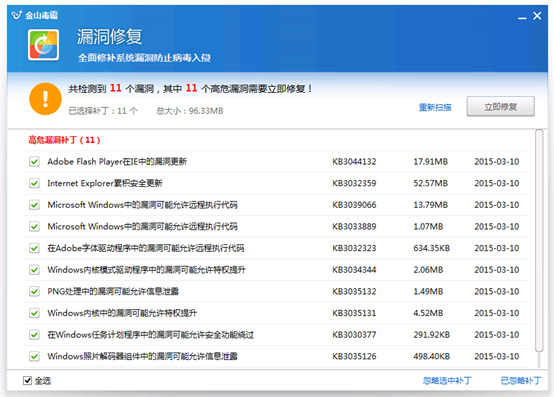Minimize the vulnerability repair window
Viewport: 554px width, 397px height.
pyautogui.click(x=522, y=16)
